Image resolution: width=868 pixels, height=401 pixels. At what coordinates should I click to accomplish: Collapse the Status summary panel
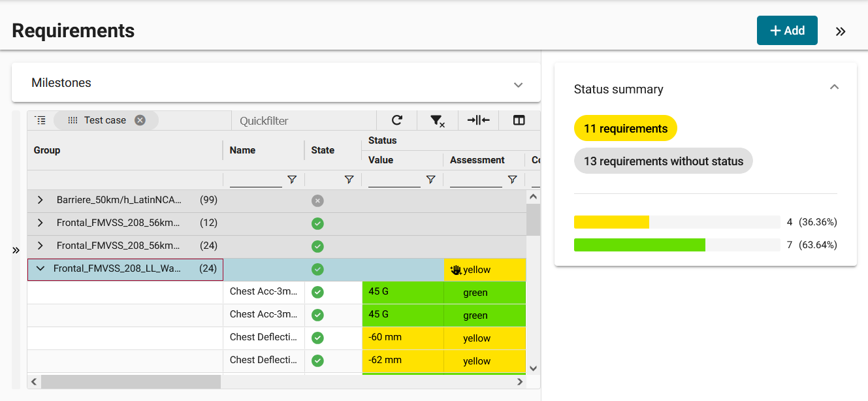click(834, 87)
